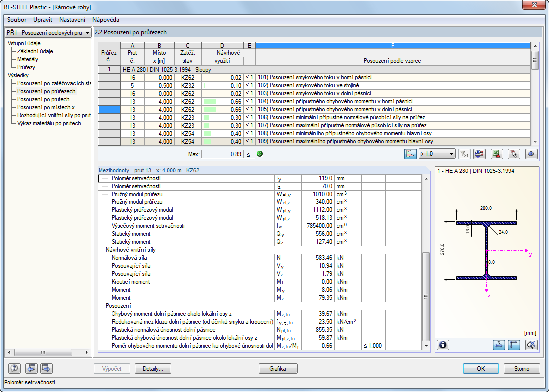This screenshot has width=549, height=392.
Task: Open the Soubor menu
Action: 17,20
